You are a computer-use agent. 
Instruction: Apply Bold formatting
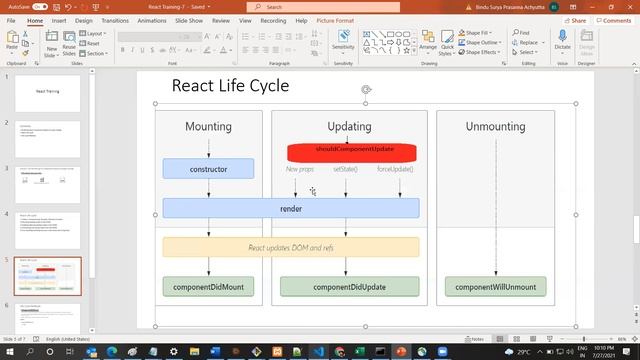click(x=122, y=50)
